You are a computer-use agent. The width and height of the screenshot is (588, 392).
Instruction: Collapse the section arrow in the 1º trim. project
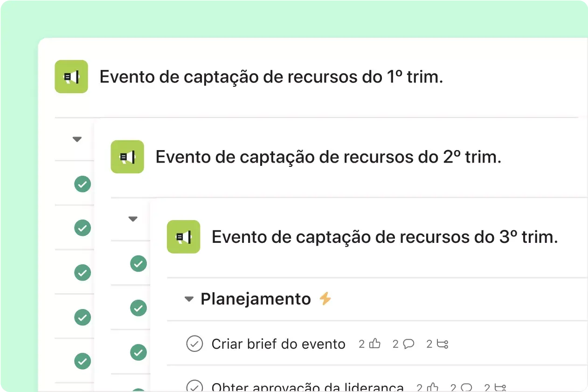[x=77, y=139]
